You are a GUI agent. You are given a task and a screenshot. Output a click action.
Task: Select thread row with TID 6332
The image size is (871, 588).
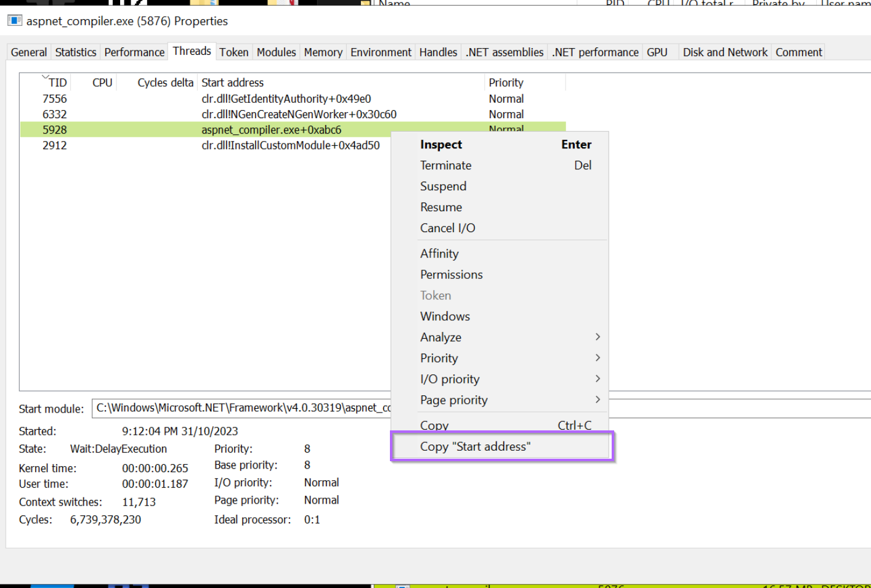click(293, 114)
